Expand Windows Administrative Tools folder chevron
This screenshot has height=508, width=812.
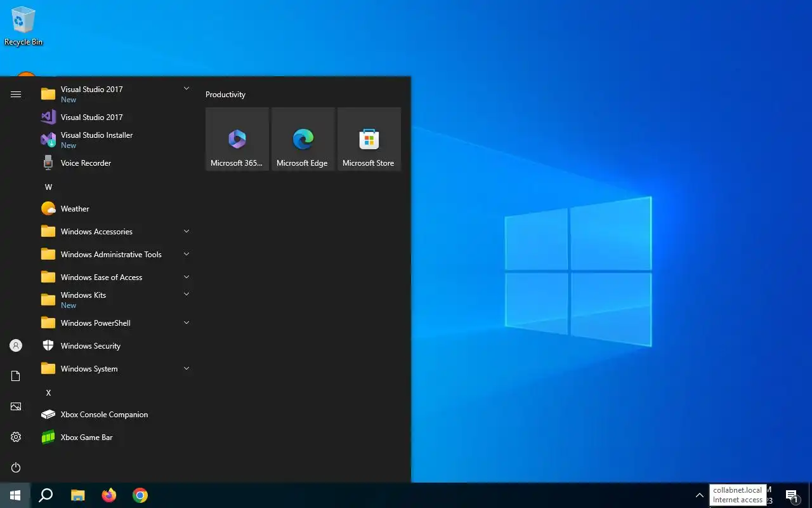coord(187,254)
